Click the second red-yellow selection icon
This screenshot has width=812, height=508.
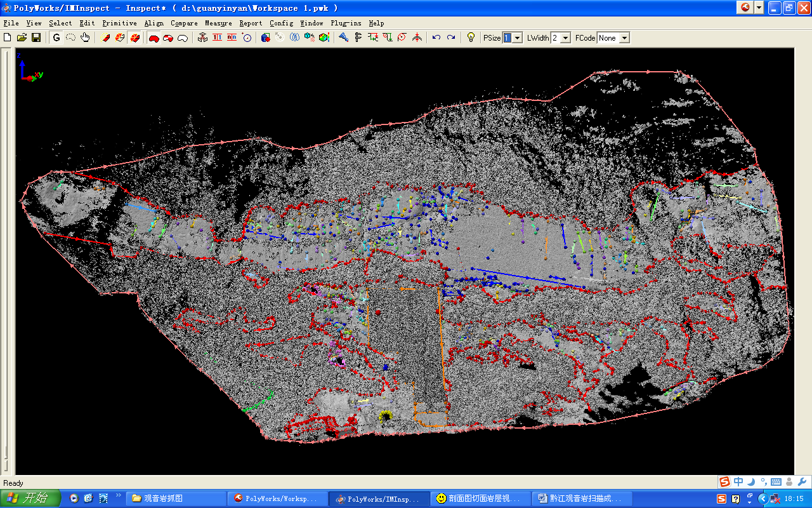(x=120, y=38)
